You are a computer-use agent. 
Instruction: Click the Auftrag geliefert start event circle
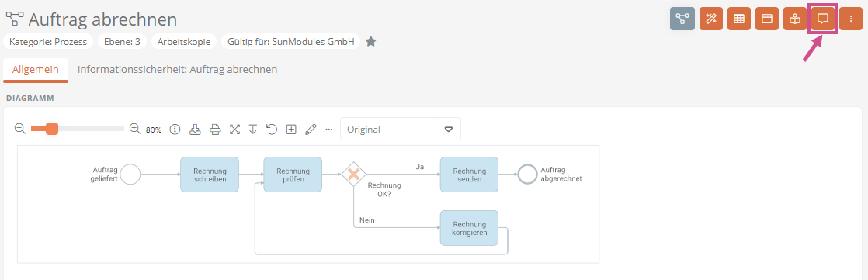130,175
